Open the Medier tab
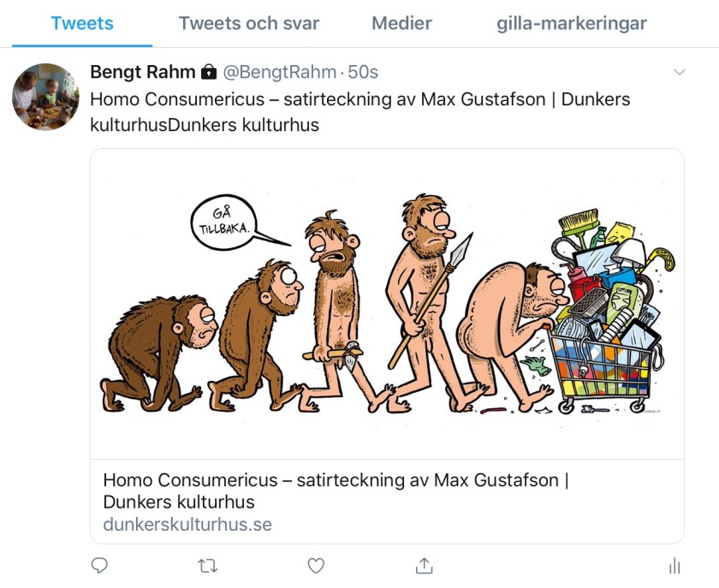This screenshot has height=588, width=719. [401, 24]
